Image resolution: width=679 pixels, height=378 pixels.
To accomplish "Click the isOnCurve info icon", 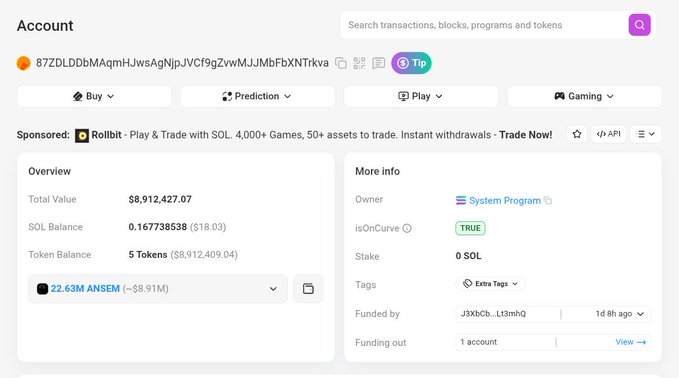I will tap(407, 228).
